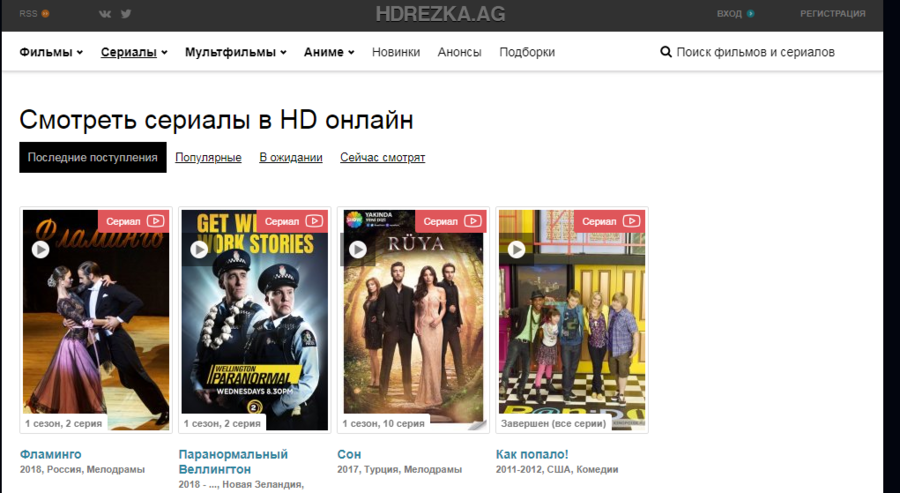Click the Как попало poster thumbnail
The width and height of the screenshot is (900, 493).
[x=572, y=320]
